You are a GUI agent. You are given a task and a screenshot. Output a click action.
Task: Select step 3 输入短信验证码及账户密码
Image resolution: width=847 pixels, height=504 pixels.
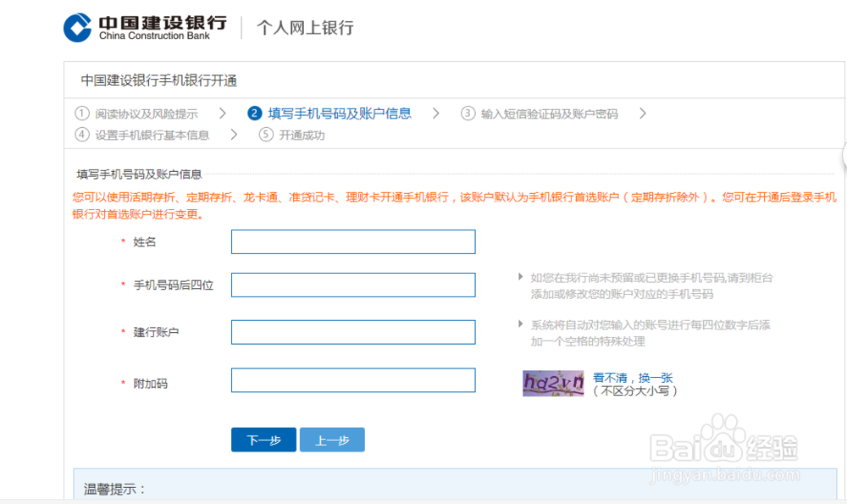(539, 114)
